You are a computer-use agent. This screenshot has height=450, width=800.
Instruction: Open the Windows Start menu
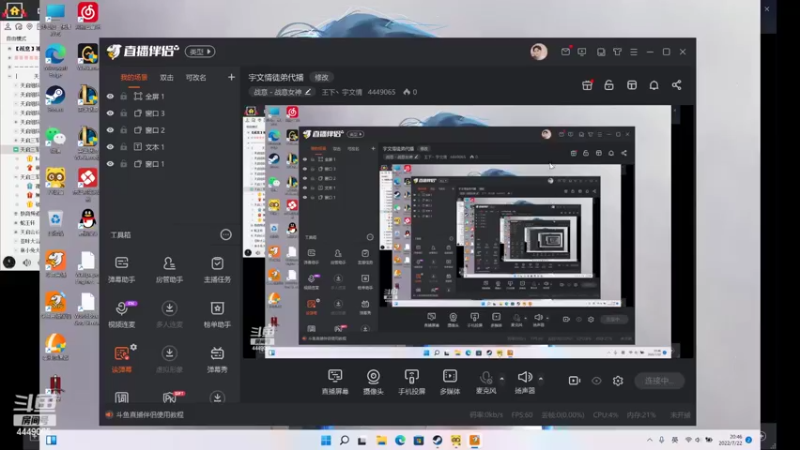[x=326, y=440]
